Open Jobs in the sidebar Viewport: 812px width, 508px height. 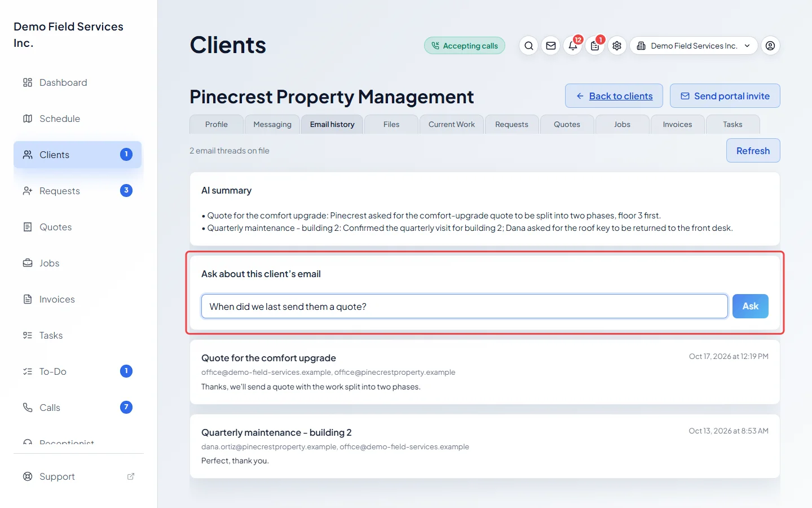78,263
